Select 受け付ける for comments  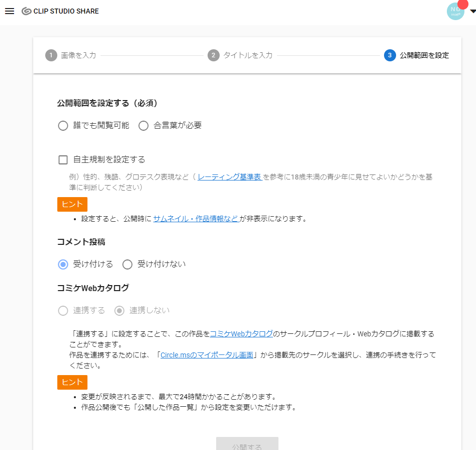tap(63, 264)
